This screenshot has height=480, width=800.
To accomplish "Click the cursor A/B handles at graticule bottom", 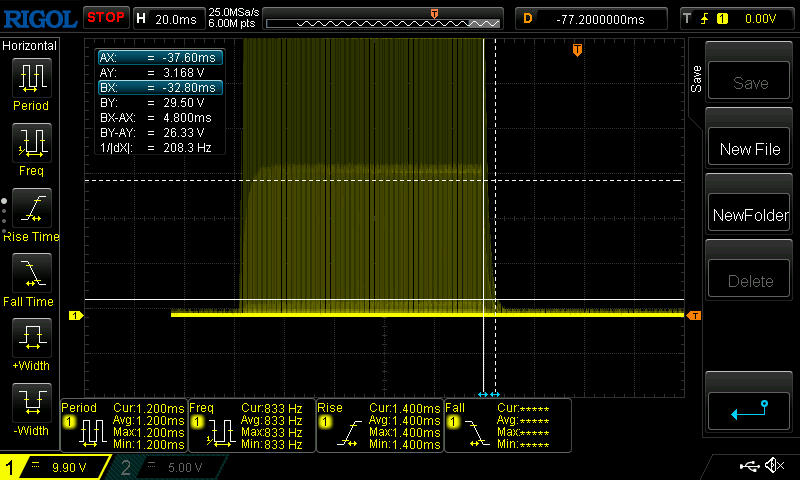I will [489, 394].
